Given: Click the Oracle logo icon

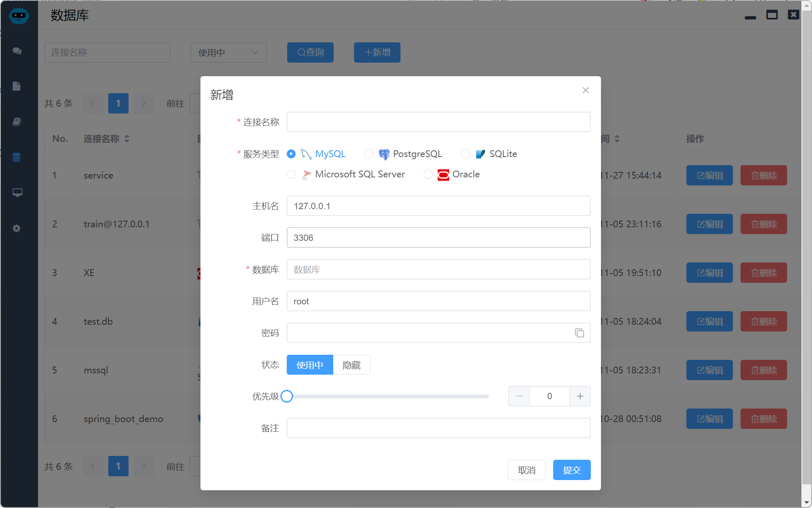Looking at the screenshot, I should coord(443,174).
